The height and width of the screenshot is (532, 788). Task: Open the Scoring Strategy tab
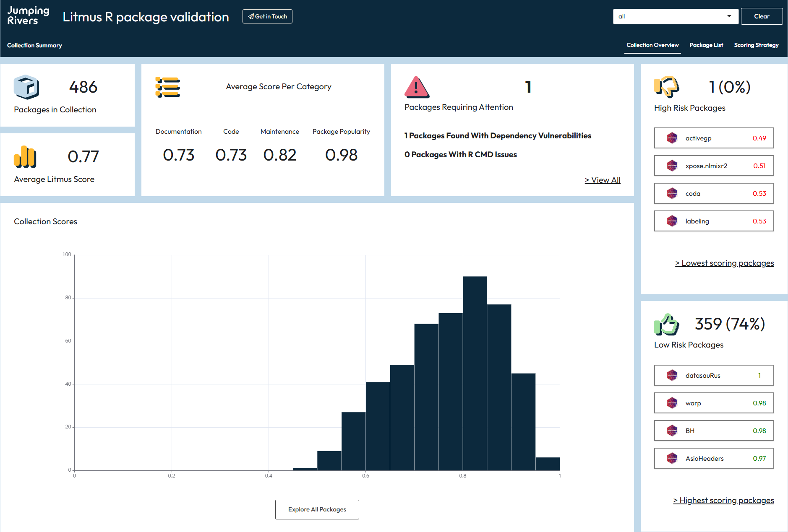click(x=756, y=45)
